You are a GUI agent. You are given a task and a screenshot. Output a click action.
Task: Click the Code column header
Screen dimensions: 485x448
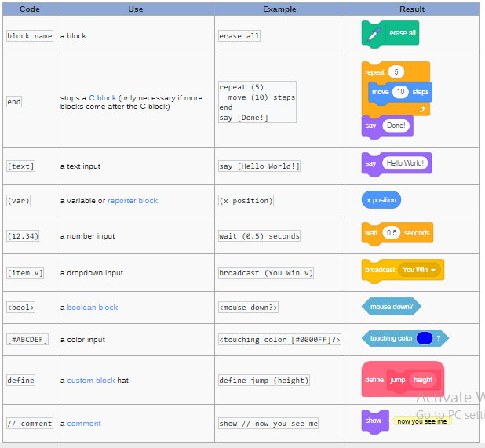[x=30, y=9]
